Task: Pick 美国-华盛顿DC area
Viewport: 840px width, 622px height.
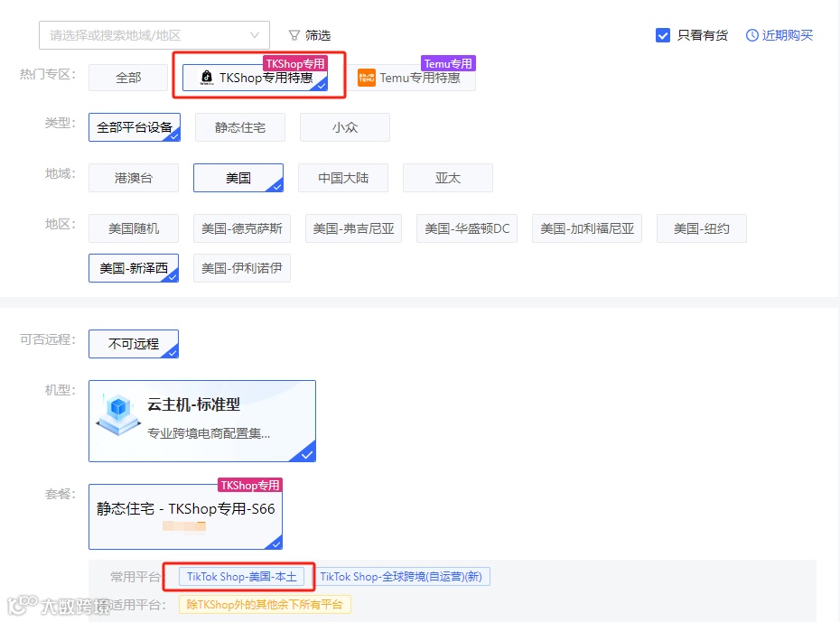Action: 467,228
